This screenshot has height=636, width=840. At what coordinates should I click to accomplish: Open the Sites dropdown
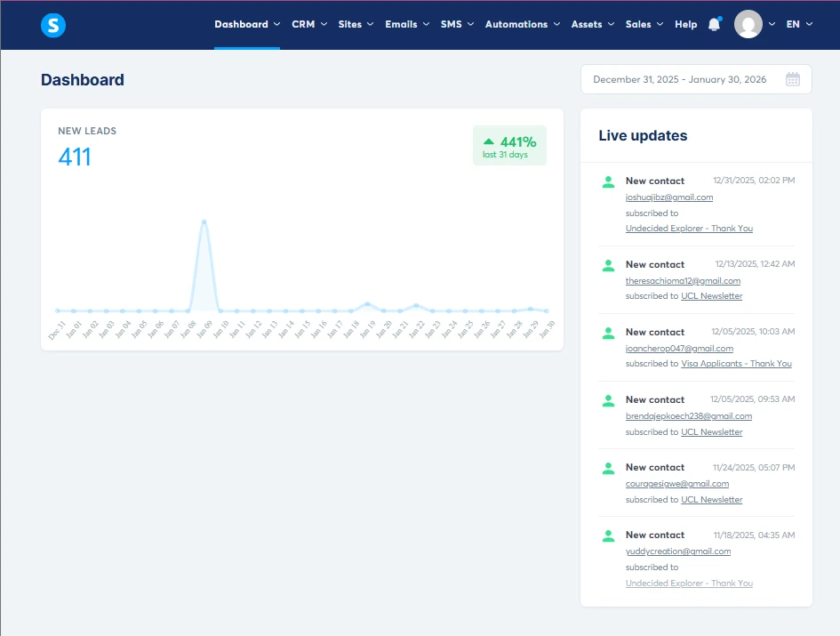(x=350, y=24)
